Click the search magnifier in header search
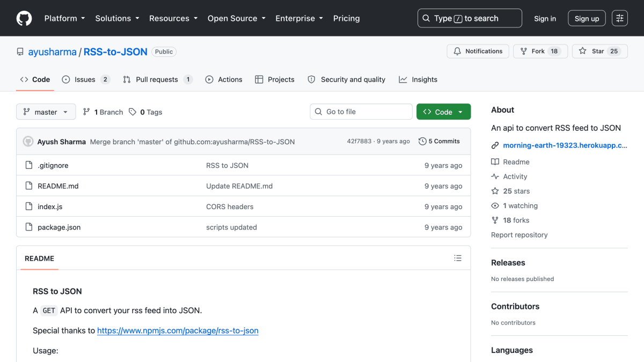The width and height of the screenshot is (644, 362). click(x=426, y=18)
